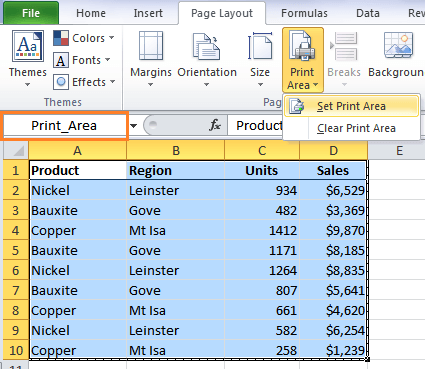The width and height of the screenshot is (425, 369).
Task: Click cell A4 with Copper
Action: pos(78,230)
